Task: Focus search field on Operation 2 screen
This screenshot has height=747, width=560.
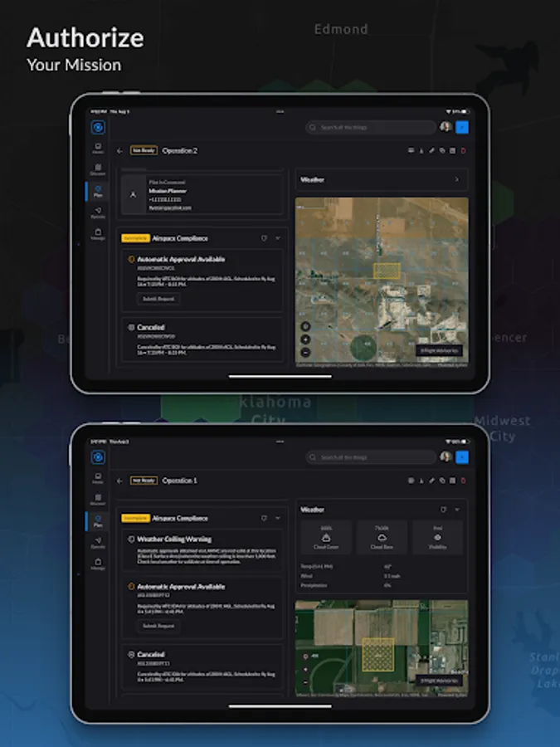Action: (371, 127)
